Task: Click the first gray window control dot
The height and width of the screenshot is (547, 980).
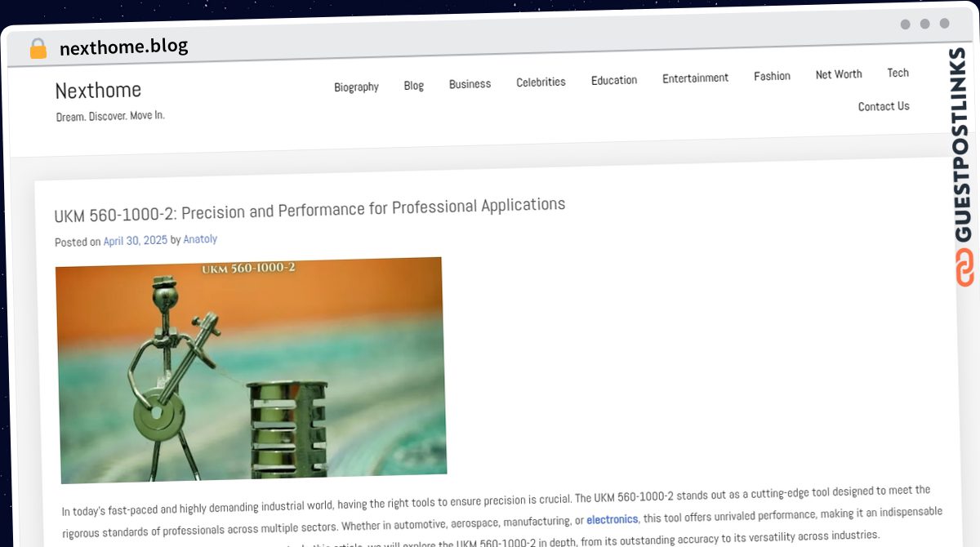Action: 905,24
